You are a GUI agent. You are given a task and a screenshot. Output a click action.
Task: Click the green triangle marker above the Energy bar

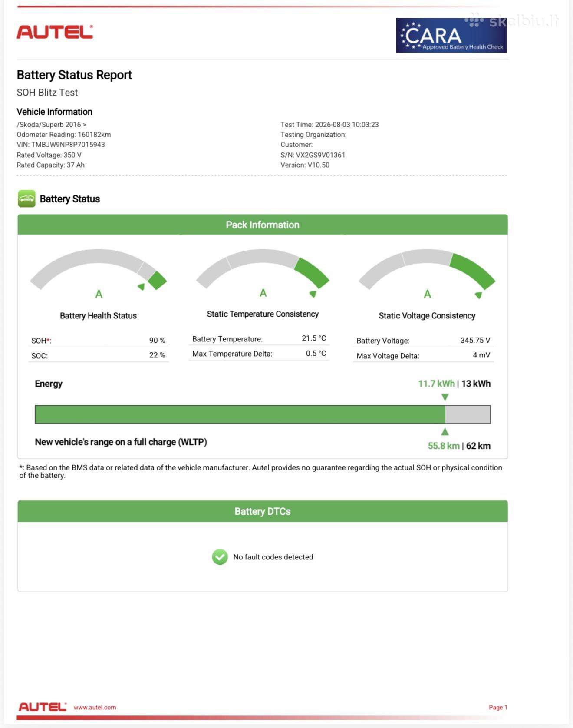445,397
